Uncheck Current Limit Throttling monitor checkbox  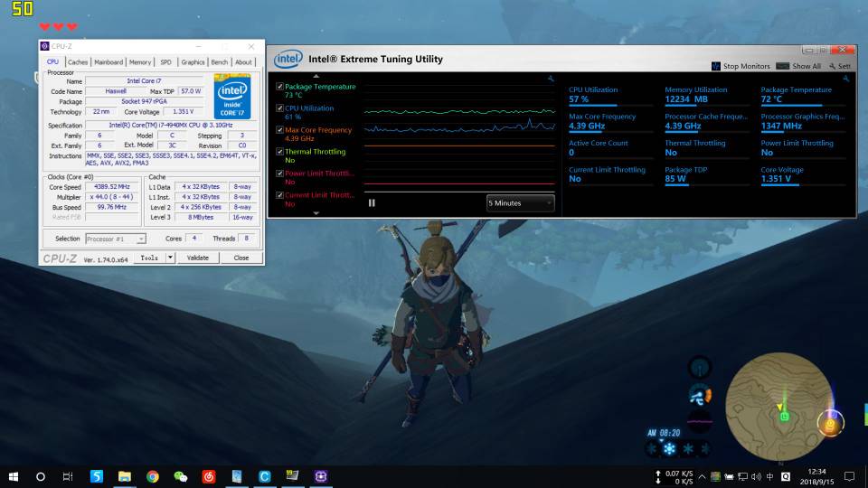(279, 195)
